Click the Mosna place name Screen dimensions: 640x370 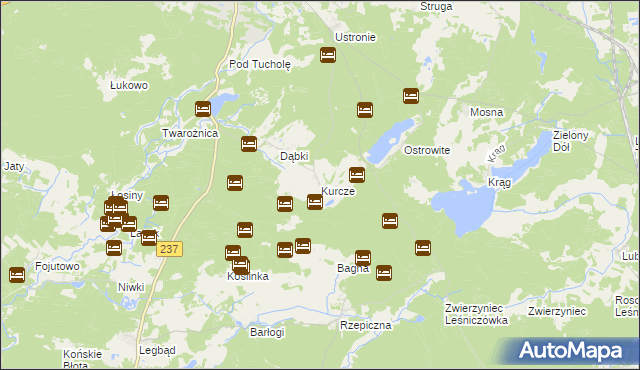(486, 112)
